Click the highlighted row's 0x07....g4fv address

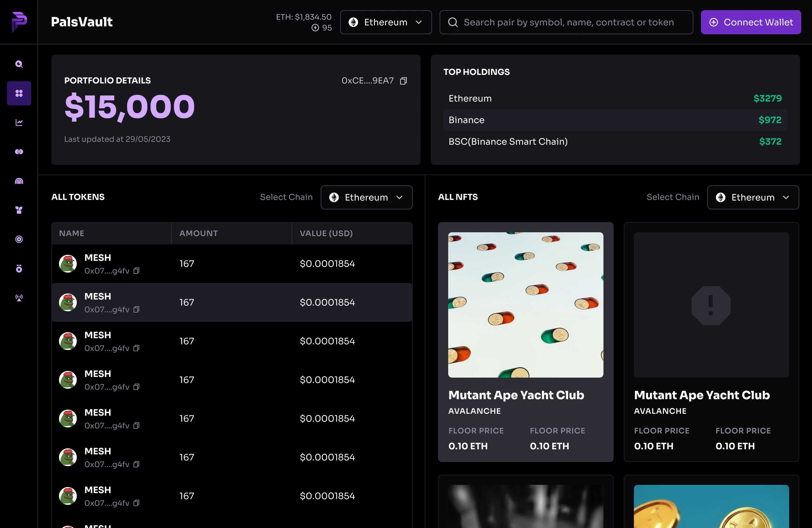107,310
